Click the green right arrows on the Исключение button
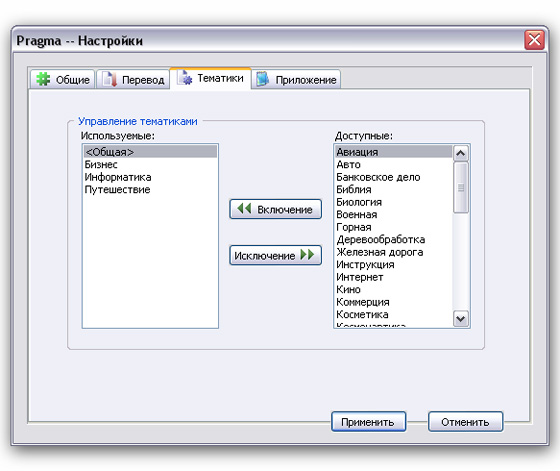 tap(307, 255)
